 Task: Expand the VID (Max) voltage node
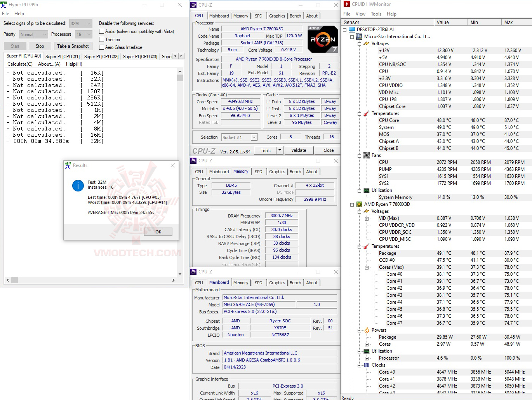pos(367,218)
